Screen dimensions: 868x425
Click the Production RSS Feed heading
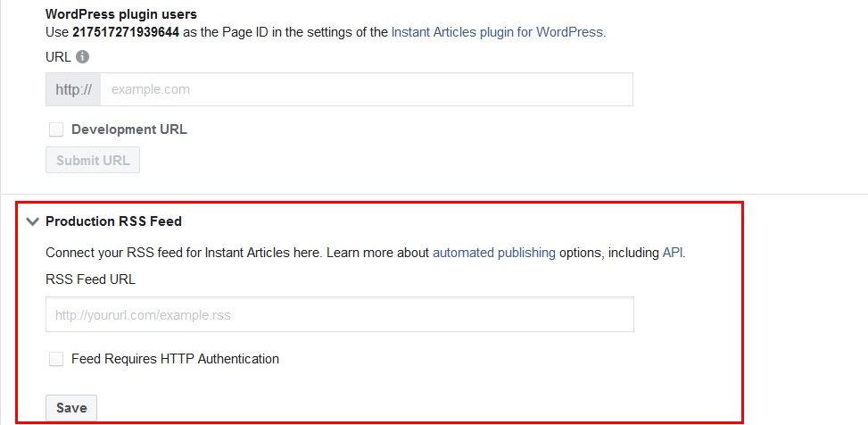113,221
